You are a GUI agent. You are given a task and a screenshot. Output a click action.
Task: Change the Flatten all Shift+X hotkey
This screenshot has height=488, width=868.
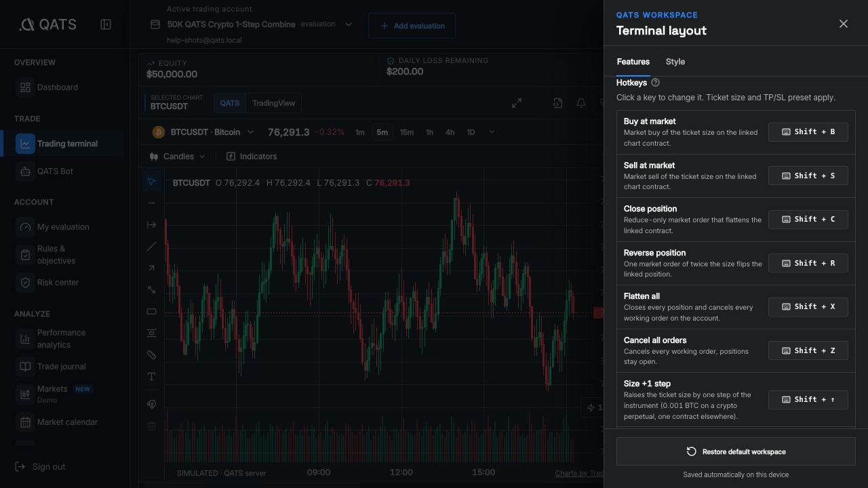click(808, 307)
